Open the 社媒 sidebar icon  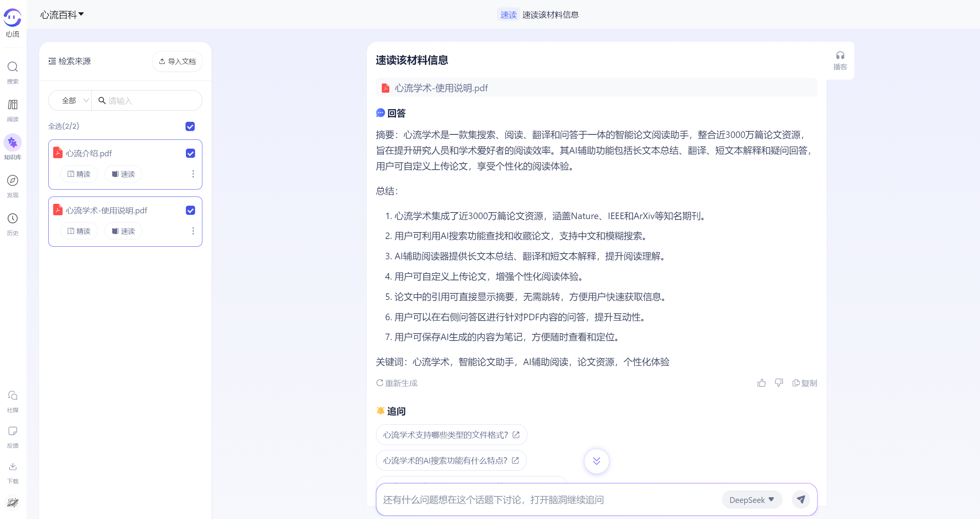coord(13,395)
